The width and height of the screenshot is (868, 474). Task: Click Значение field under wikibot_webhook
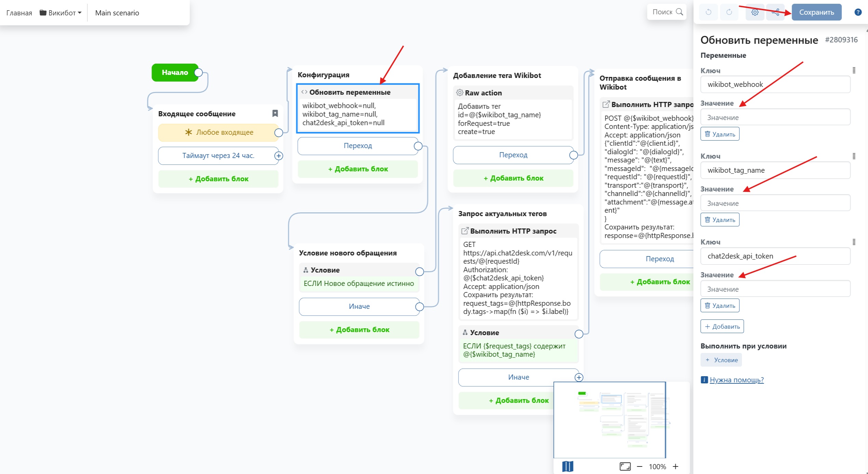pyautogui.click(x=775, y=117)
